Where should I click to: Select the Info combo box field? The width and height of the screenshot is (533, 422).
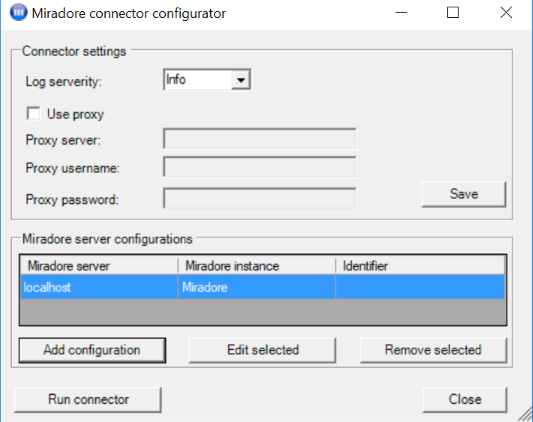[x=207, y=80]
